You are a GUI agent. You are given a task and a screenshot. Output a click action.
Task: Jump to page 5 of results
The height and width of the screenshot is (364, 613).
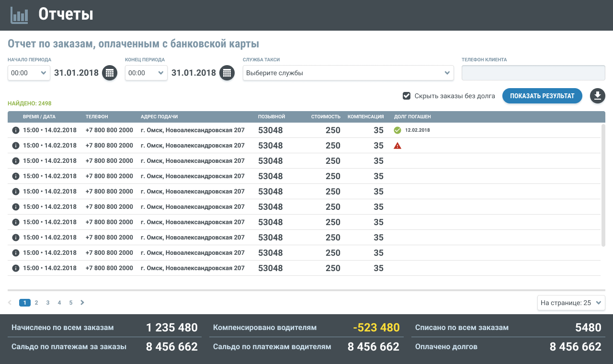pyautogui.click(x=71, y=303)
